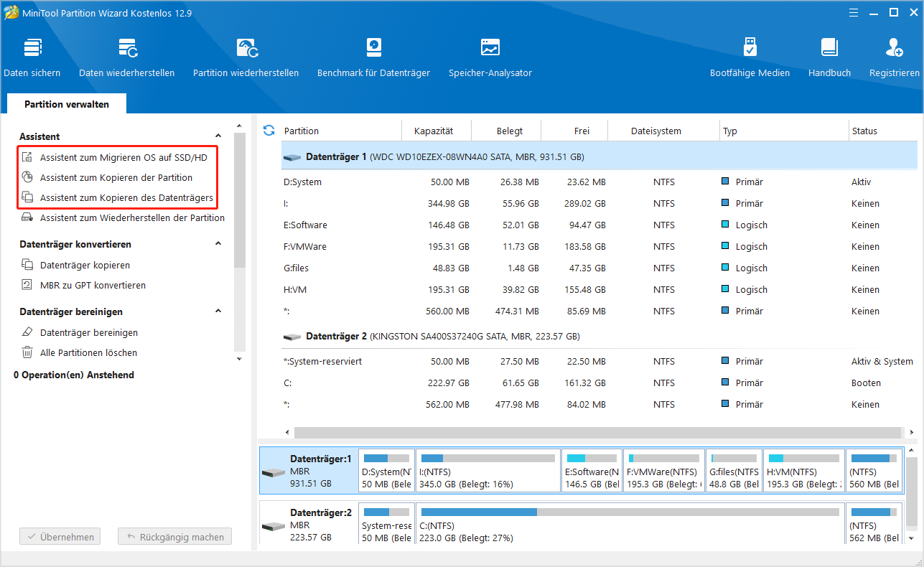The width and height of the screenshot is (924, 567).
Task: Click C:(NTFS) block in disk map
Action: 630,525
